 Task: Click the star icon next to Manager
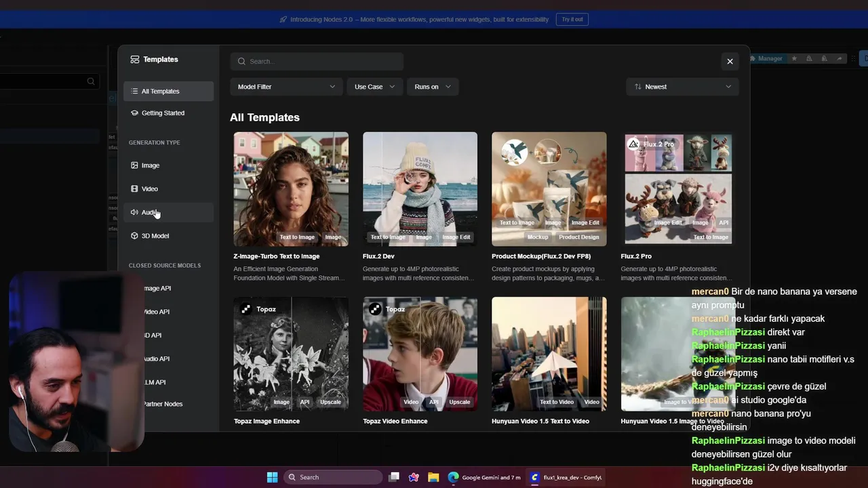pos(794,59)
